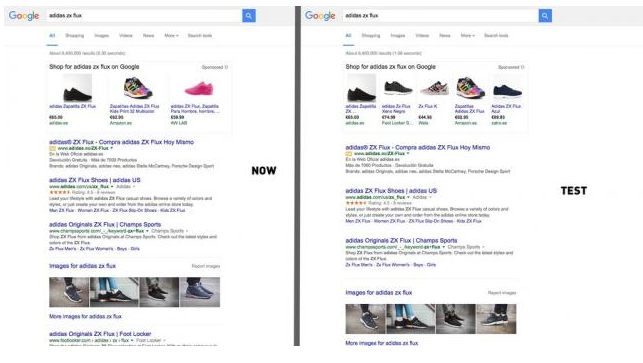Open dropdown arrow beside www.adidas.es URL, NOW page
The width and height of the screenshot is (643, 363).
112,148
